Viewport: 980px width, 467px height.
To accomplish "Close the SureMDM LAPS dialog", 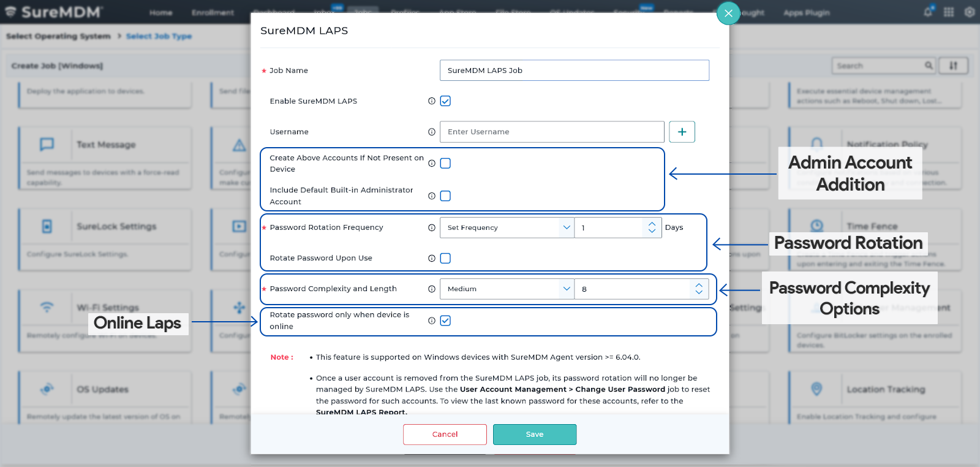I will 728,13.
